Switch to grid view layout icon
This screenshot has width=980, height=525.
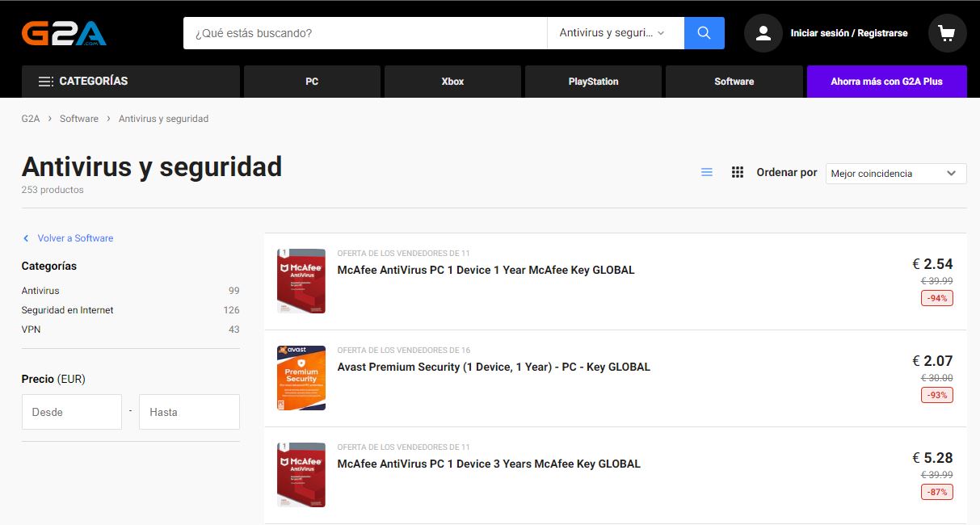tap(737, 173)
